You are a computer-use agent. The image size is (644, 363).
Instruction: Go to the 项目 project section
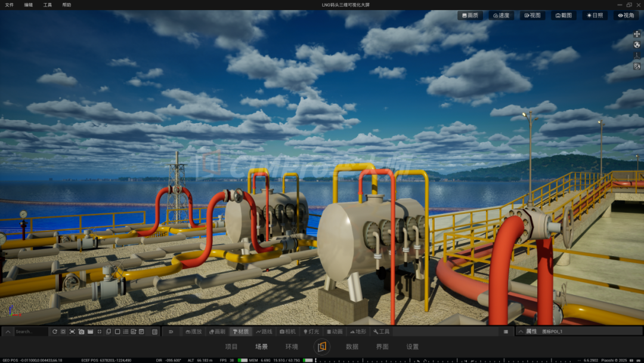tap(231, 346)
